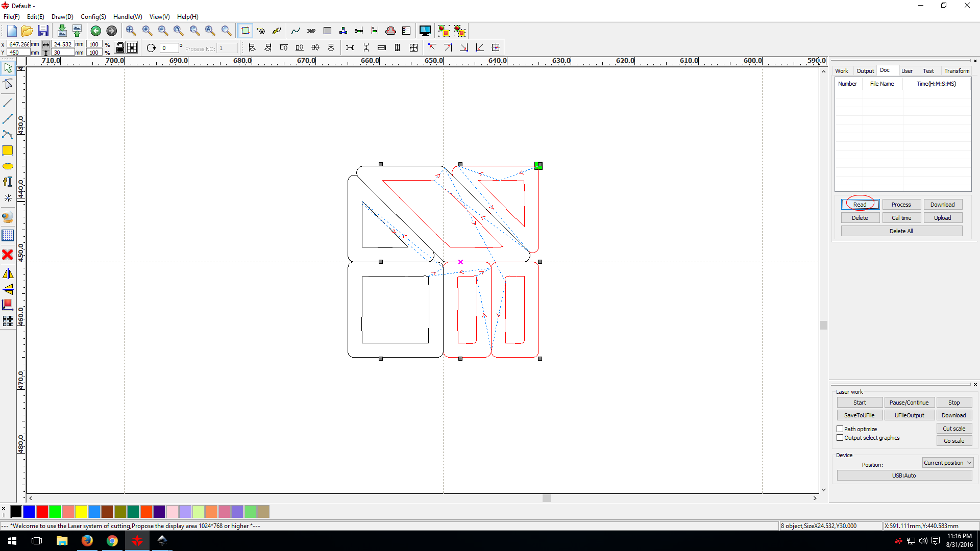Click the Delete All button

click(901, 231)
